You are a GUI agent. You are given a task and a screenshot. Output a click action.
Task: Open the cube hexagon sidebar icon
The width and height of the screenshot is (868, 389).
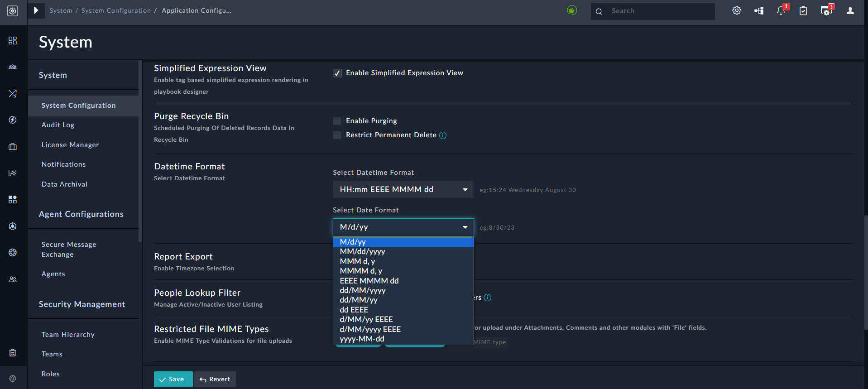click(x=13, y=226)
